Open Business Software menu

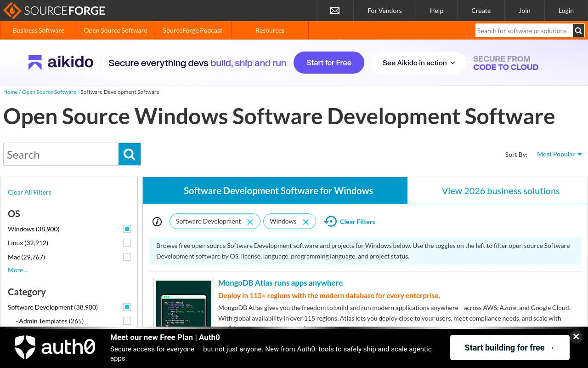pos(39,30)
